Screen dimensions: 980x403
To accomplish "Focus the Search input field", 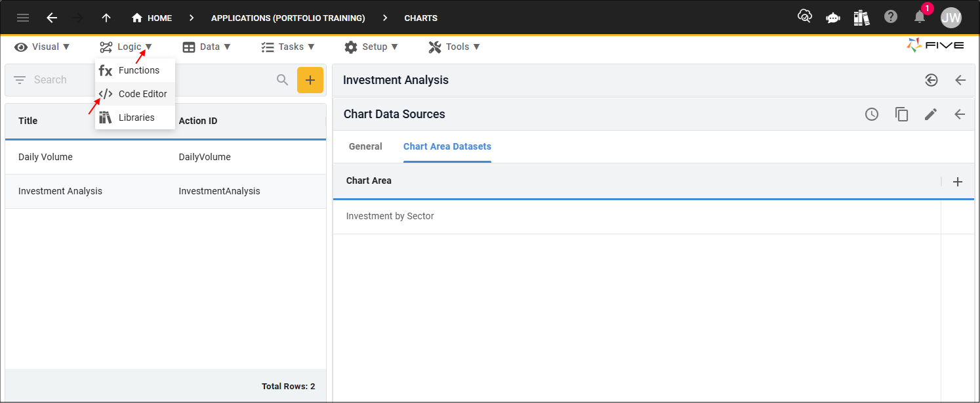I will point(151,80).
